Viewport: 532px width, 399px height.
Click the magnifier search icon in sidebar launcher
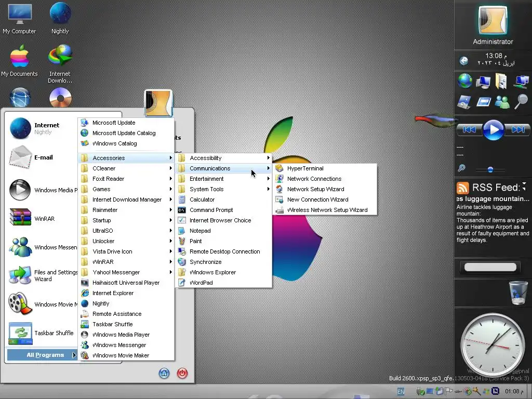(x=521, y=101)
